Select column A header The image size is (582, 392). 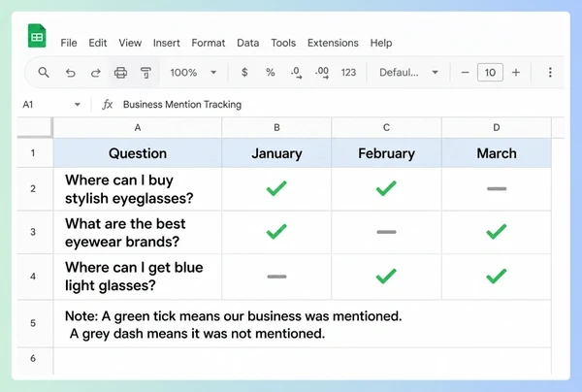[138, 128]
